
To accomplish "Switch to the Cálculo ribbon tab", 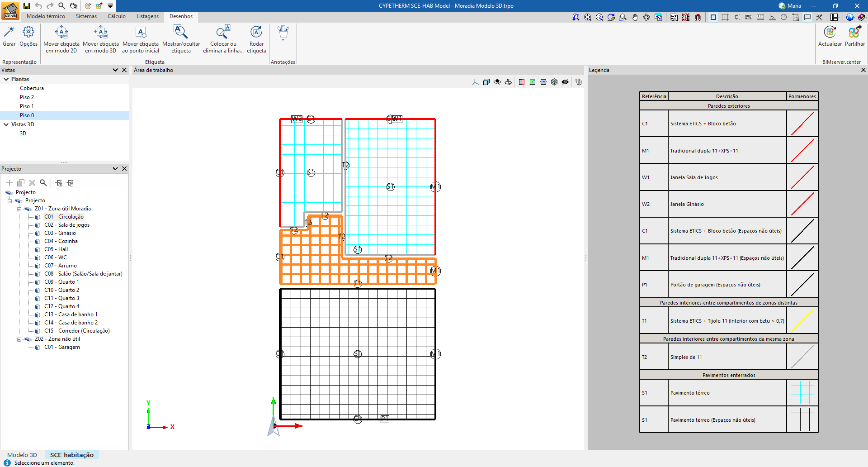I will pyautogui.click(x=116, y=16).
